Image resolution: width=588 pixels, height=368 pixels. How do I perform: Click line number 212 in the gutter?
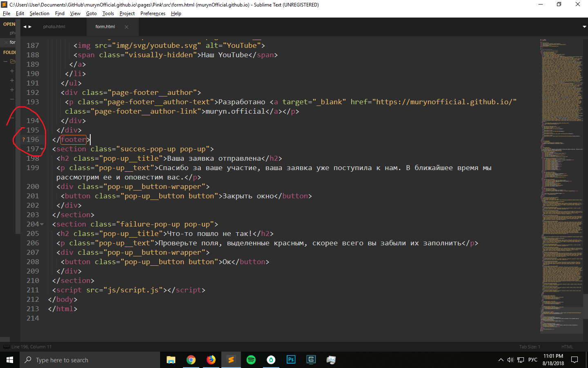point(33,300)
